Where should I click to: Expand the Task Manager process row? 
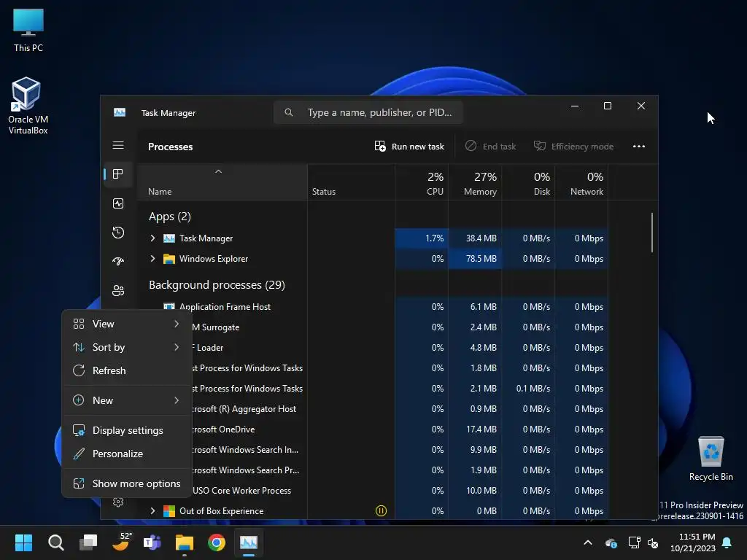(153, 238)
